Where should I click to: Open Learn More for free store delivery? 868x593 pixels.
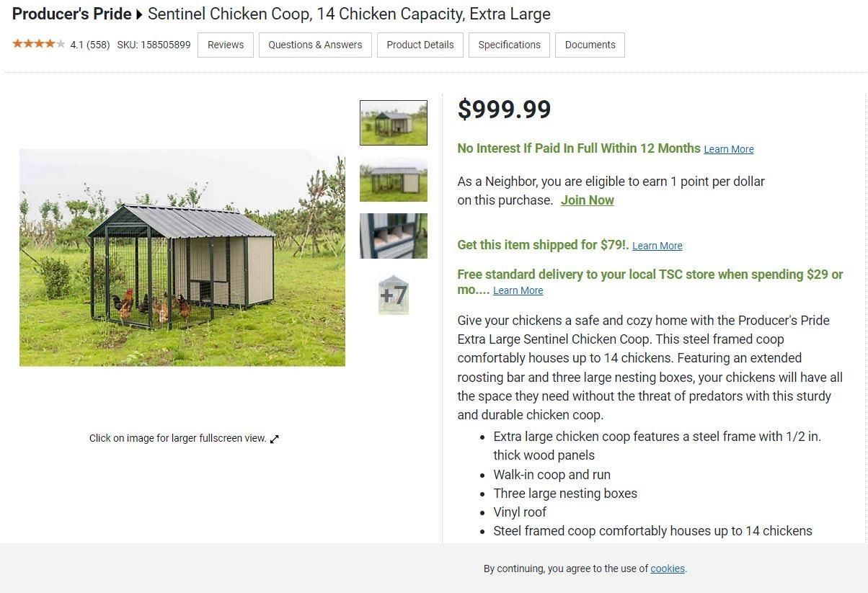(x=518, y=290)
